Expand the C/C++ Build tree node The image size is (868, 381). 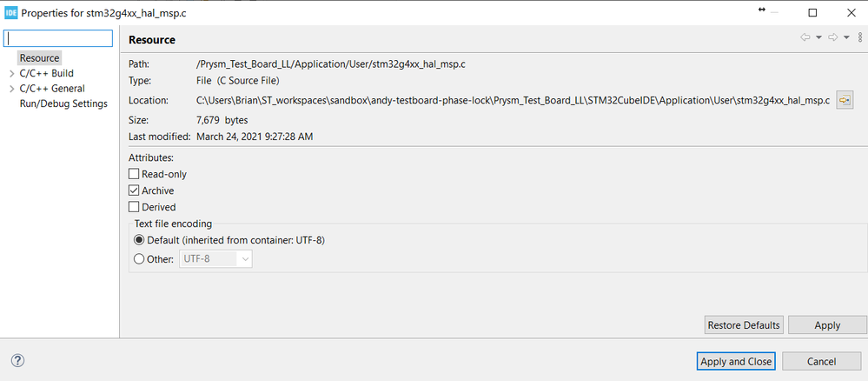pos(11,74)
